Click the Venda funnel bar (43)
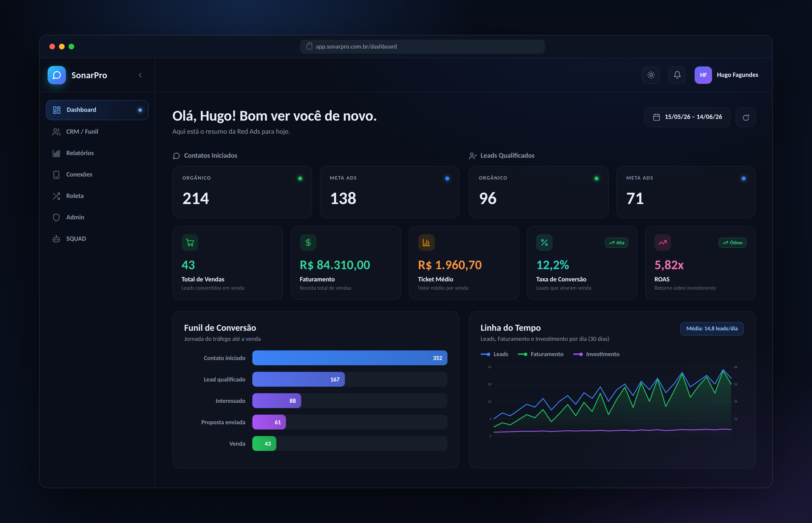Viewport: 812px width, 523px height. [264, 443]
